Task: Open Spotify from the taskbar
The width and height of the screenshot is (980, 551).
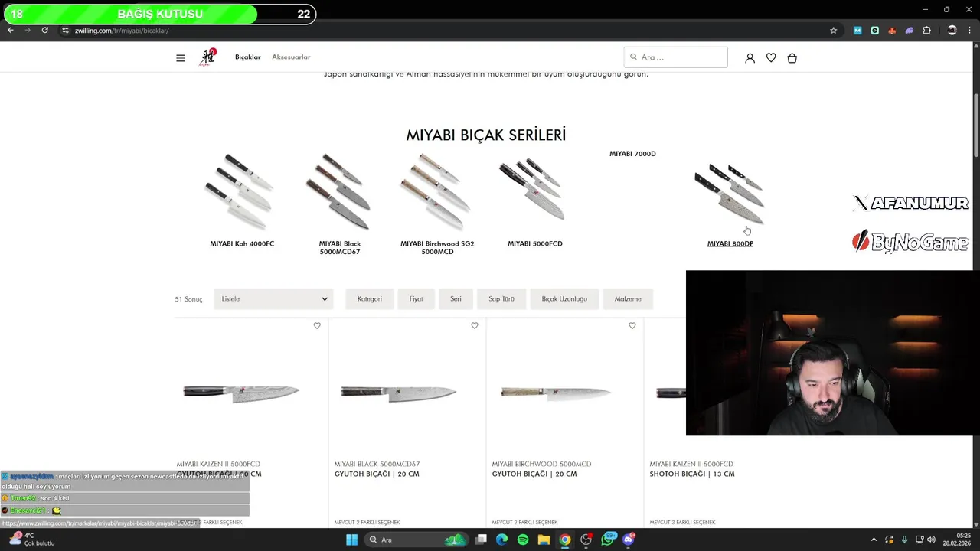Action: pyautogui.click(x=523, y=540)
